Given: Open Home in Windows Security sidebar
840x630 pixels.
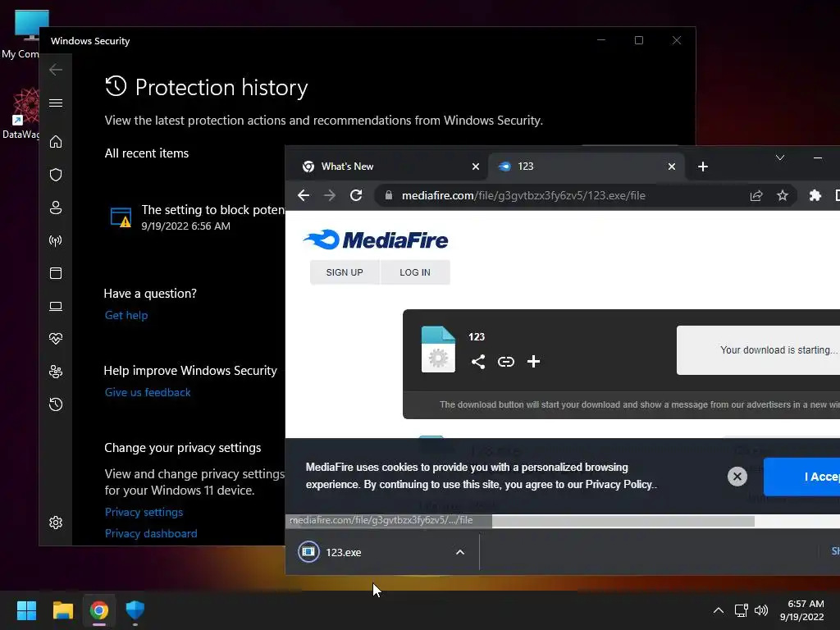Looking at the screenshot, I should click(56, 142).
